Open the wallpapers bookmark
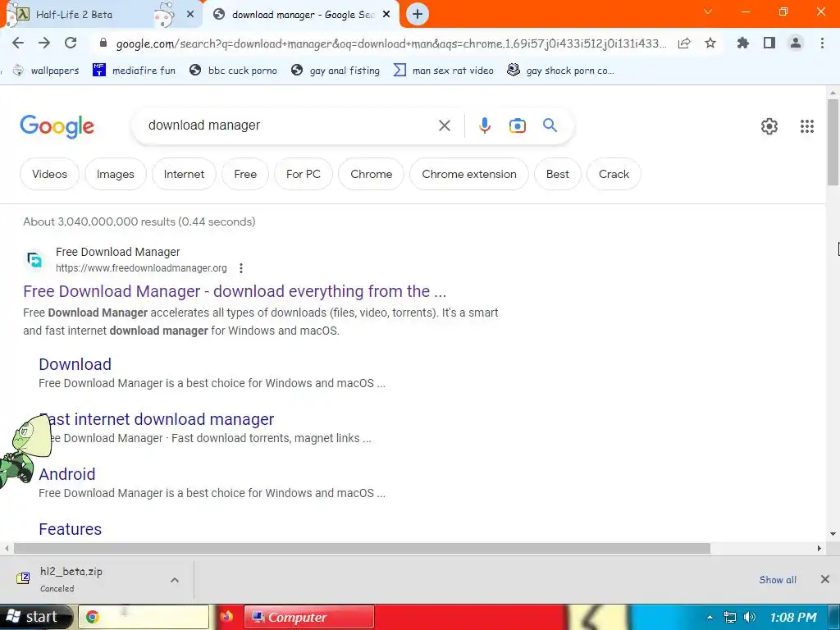This screenshot has width=840, height=630. [x=46, y=71]
